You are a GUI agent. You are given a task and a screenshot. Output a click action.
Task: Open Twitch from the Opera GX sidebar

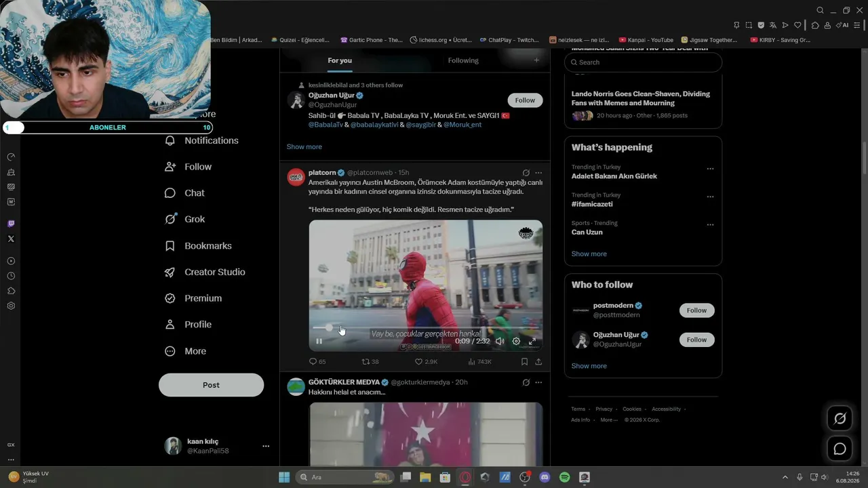pos(11,224)
